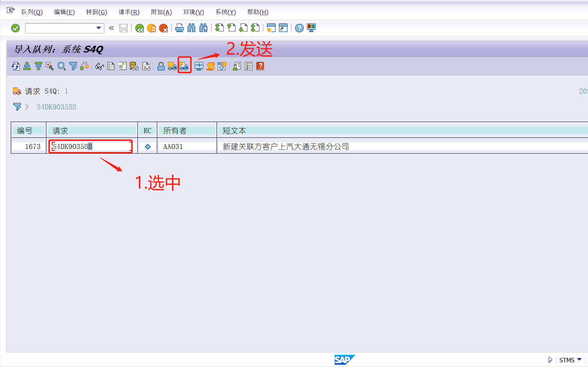The width and height of the screenshot is (588, 367).
Task: Select the Filter icon in the application toolbar
Action: pyautogui.click(x=73, y=66)
